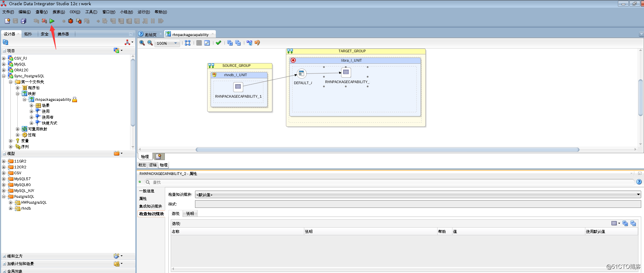Click the red ladybug debug icon
644x273 pixels.
click(x=71, y=21)
